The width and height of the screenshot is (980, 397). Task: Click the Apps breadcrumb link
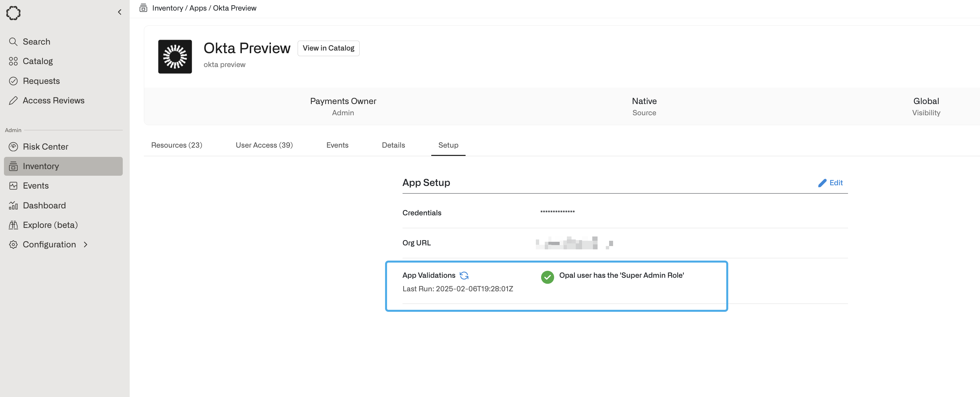coord(198,8)
